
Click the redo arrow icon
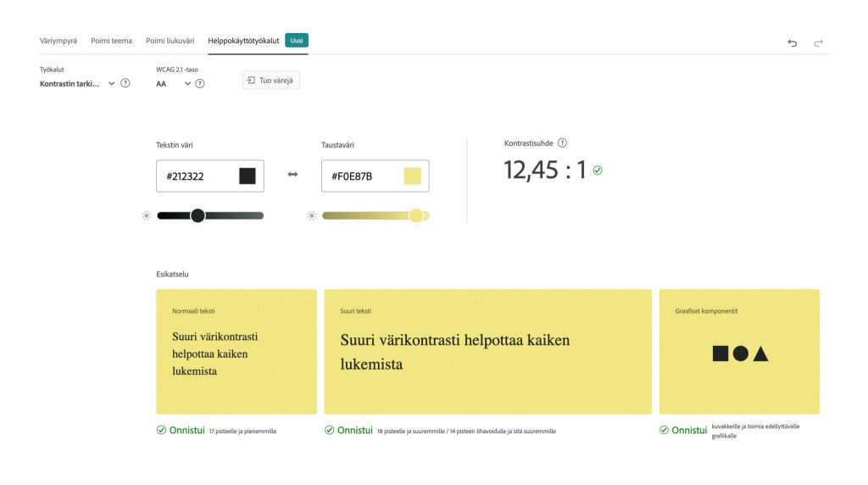[818, 42]
